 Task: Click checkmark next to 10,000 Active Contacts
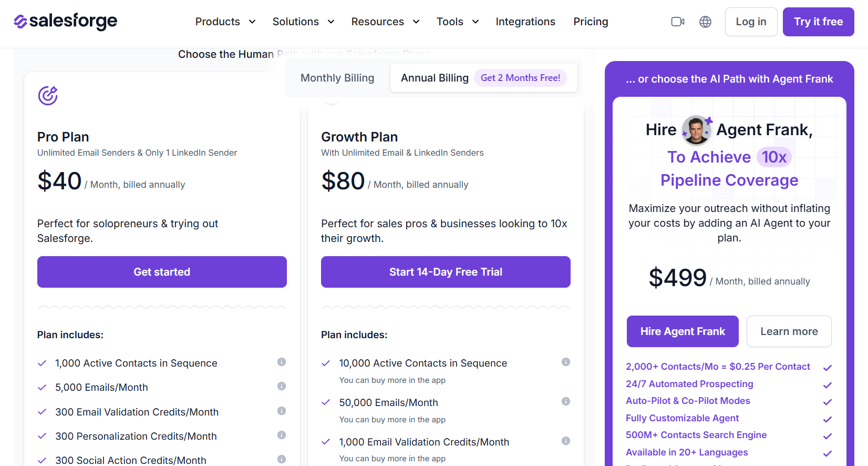(x=326, y=363)
